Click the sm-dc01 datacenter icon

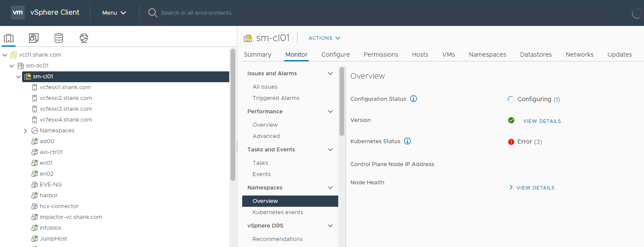coord(20,66)
